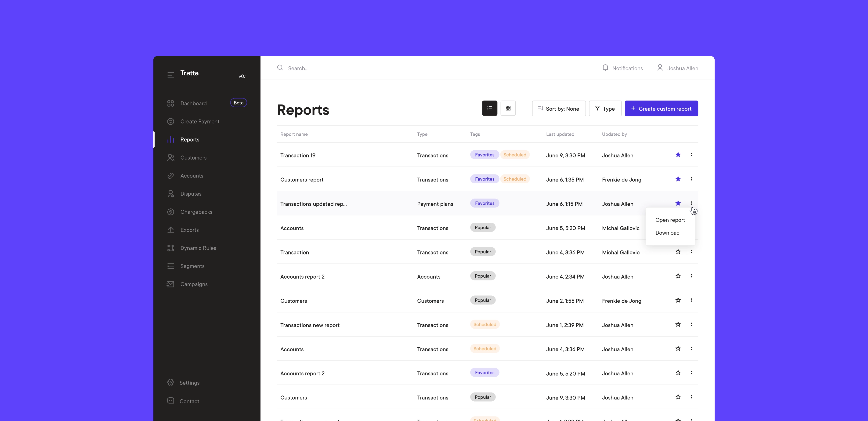Click the Create custom report button
This screenshot has height=421, width=868.
661,109
